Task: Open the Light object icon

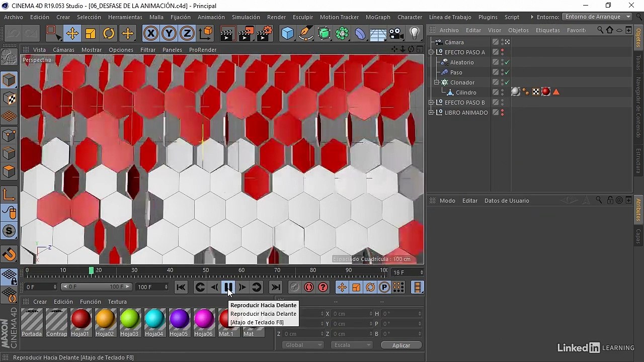Action: point(415,34)
